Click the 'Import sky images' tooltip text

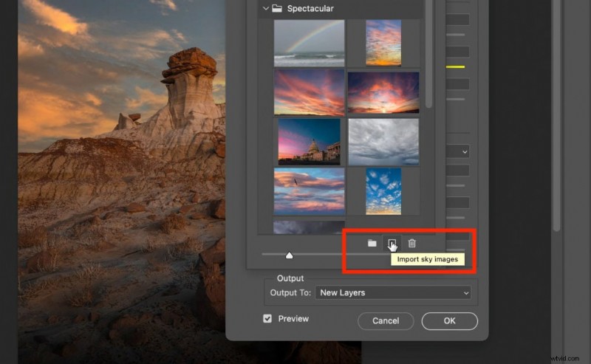[428, 259]
